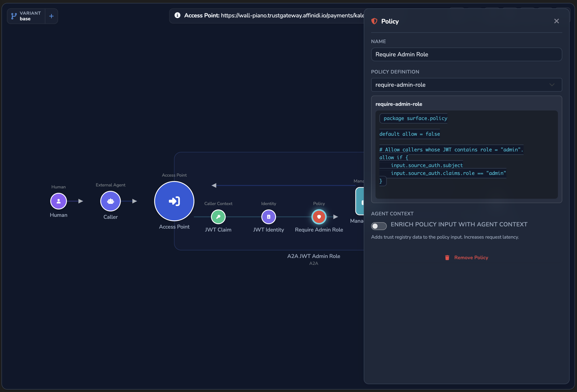Screen dimensions: 577x392
Task: Click the variant branch icon
Action: [x=14, y=16]
